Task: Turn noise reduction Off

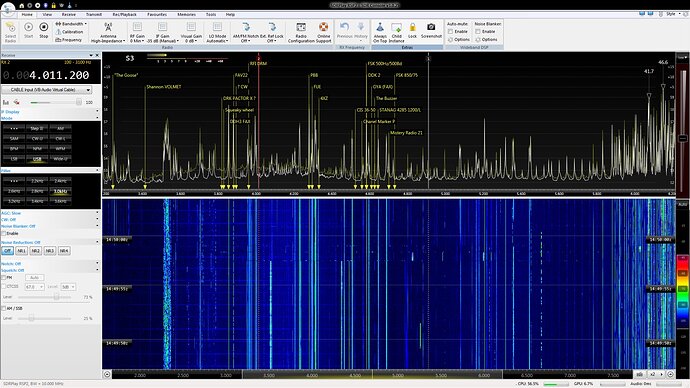Action: coord(7,251)
